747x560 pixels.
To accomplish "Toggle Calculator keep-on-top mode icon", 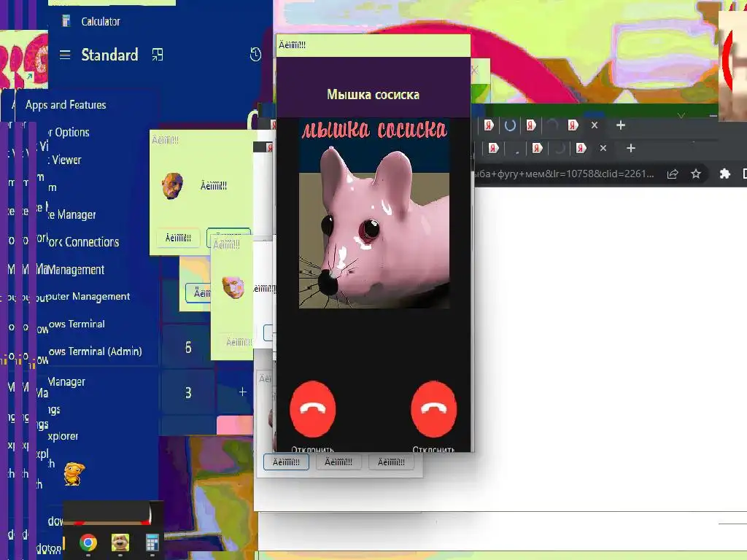I will pyautogui.click(x=158, y=55).
